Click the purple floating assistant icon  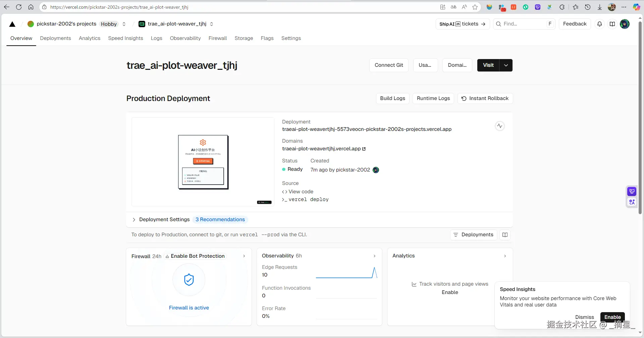(632, 191)
